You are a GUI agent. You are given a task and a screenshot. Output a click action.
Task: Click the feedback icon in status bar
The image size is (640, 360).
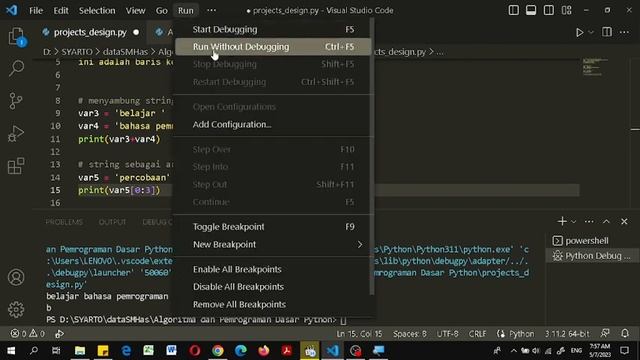point(605,333)
